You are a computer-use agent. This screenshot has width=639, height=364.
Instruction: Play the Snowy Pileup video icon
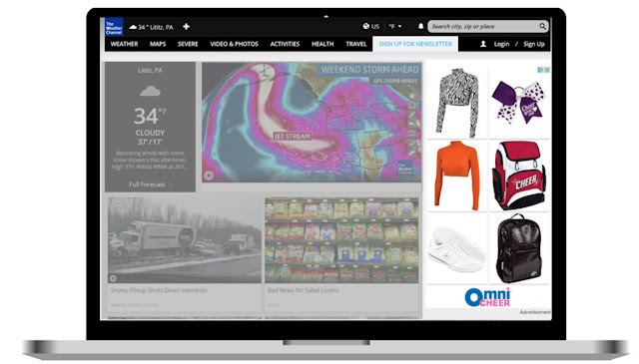[x=113, y=278]
